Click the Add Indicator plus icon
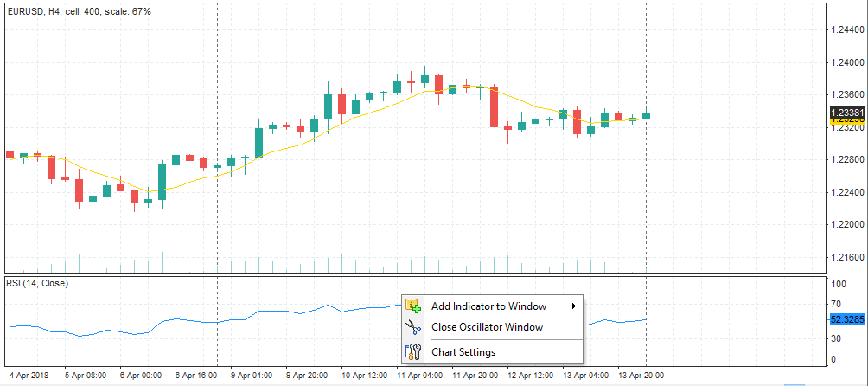The height and width of the screenshot is (386, 868). 413,306
